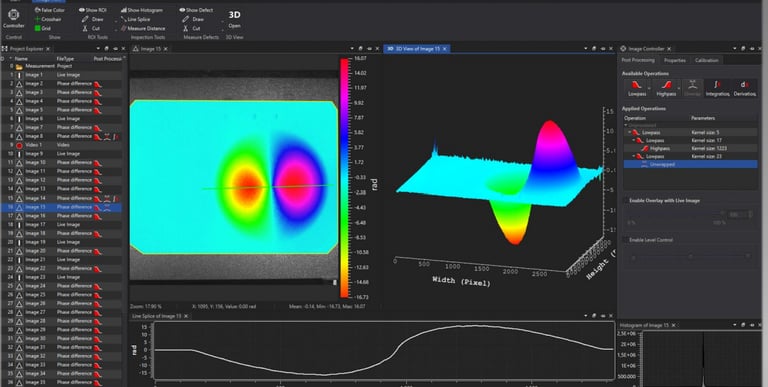
Task: Adjust the overlay opacity slider
Action: pos(676,213)
